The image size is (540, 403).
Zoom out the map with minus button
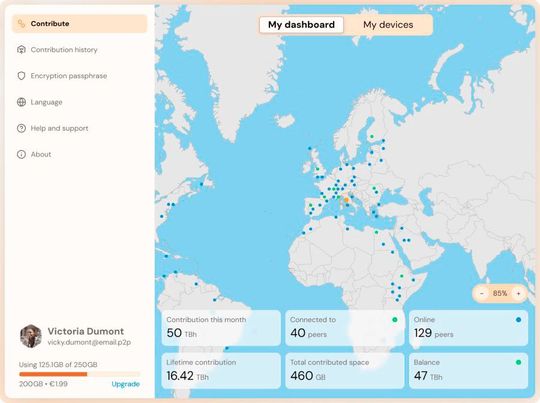pyautogui.click(x=481, y=293)
